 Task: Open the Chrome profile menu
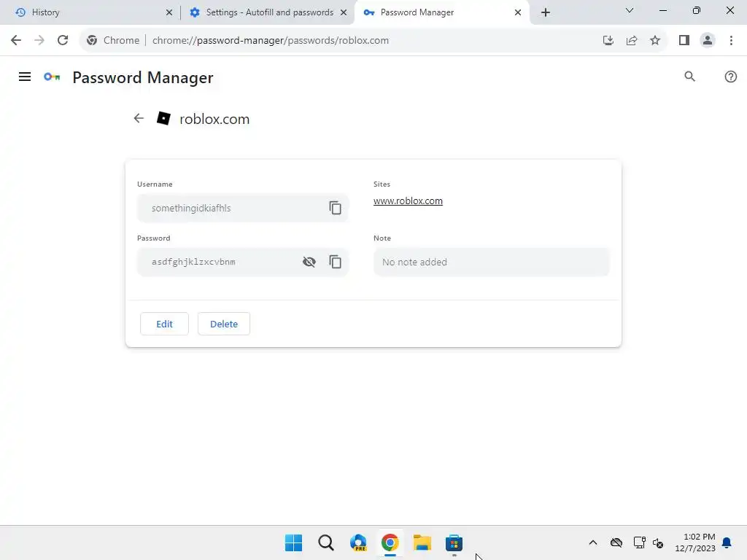click(x=708, y=41)
